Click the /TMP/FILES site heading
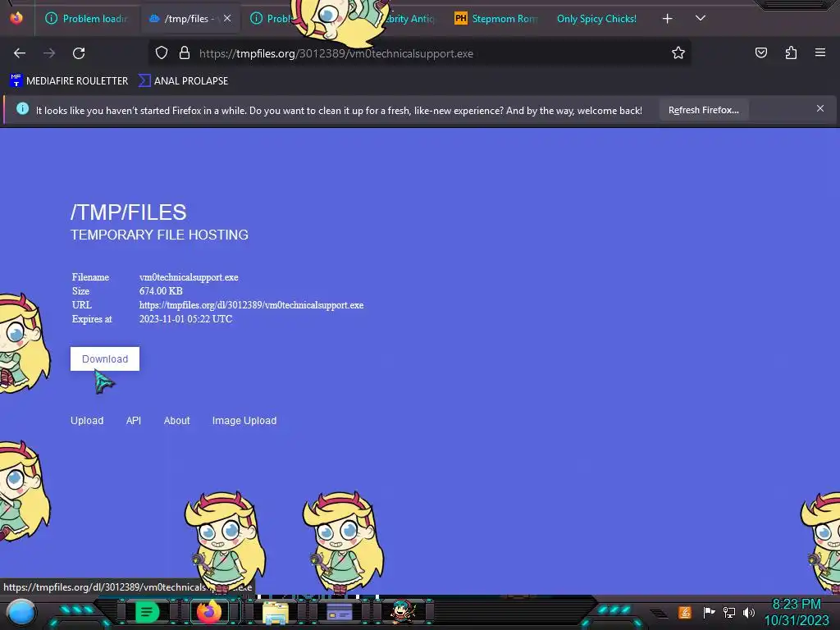Screen dimensions: 840x630 [x=129, y=212]
